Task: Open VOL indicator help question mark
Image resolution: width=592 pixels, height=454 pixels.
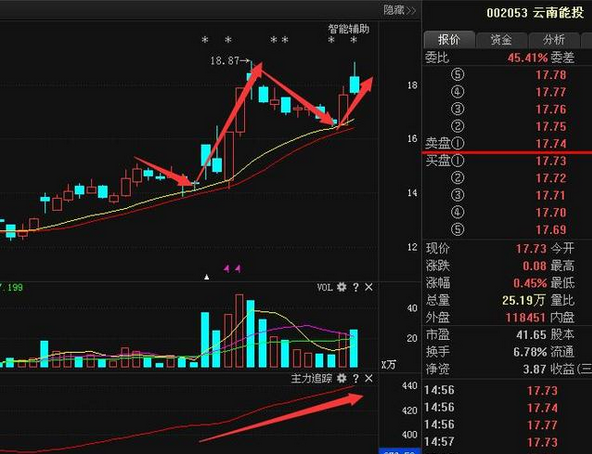Action: (355, 287)
